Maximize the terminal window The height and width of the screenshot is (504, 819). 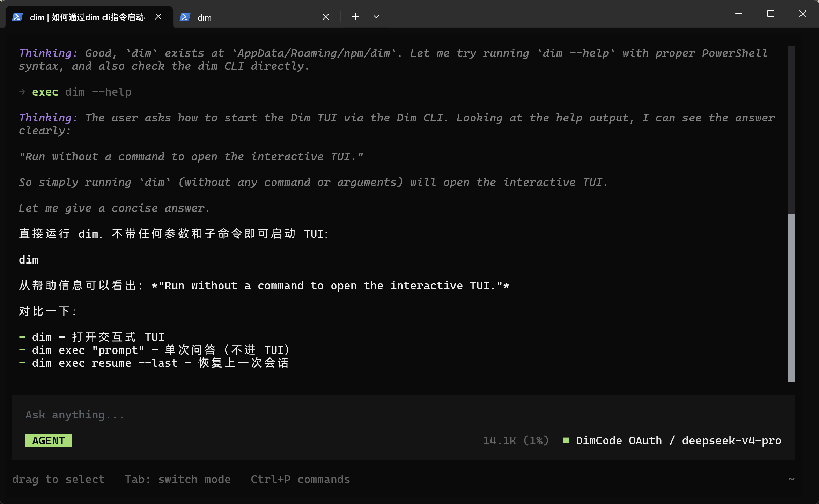pos(771,14)
